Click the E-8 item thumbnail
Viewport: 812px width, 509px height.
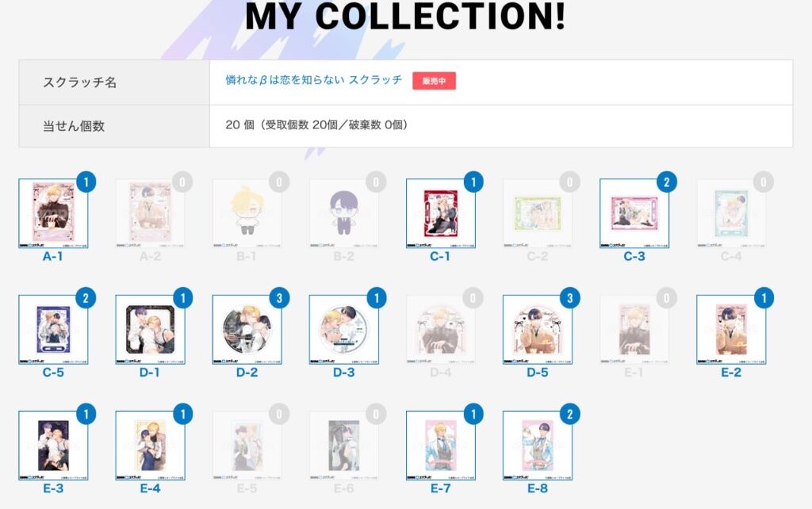point(538,446)
